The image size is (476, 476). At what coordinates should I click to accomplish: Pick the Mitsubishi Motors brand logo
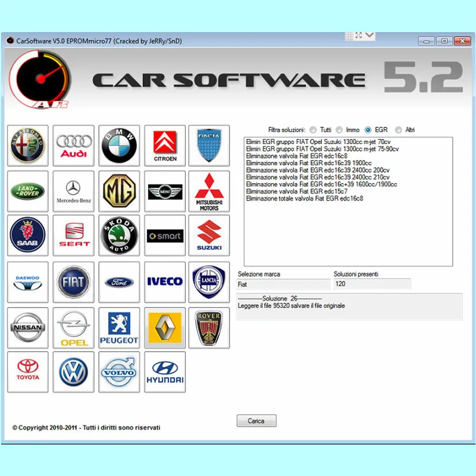[209, 191]
